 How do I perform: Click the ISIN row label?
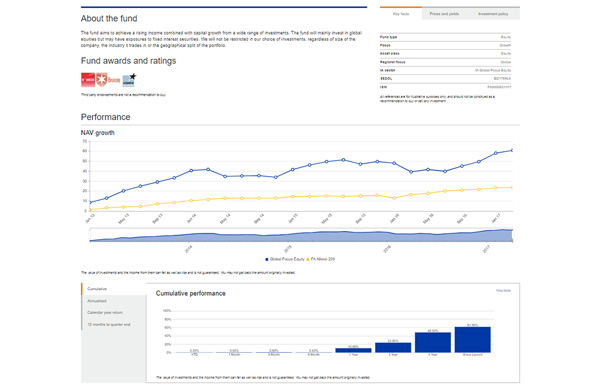(383, 87)
